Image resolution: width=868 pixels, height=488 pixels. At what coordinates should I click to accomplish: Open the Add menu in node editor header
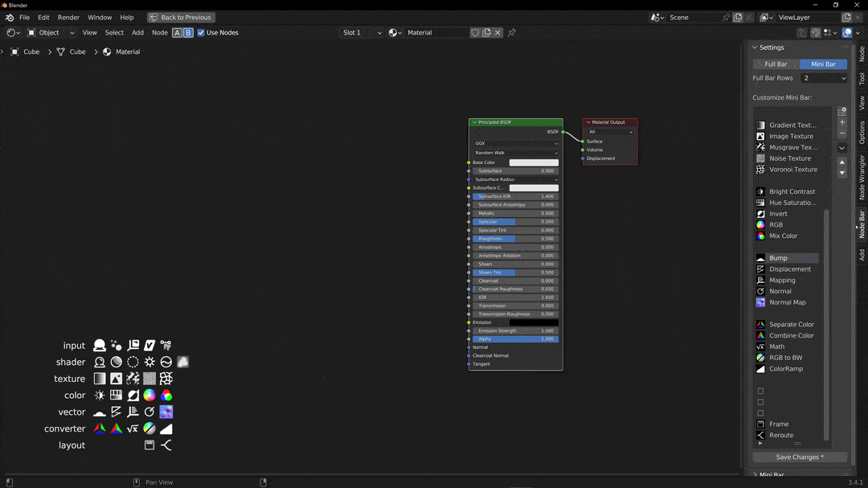click(x=137, y=33)
